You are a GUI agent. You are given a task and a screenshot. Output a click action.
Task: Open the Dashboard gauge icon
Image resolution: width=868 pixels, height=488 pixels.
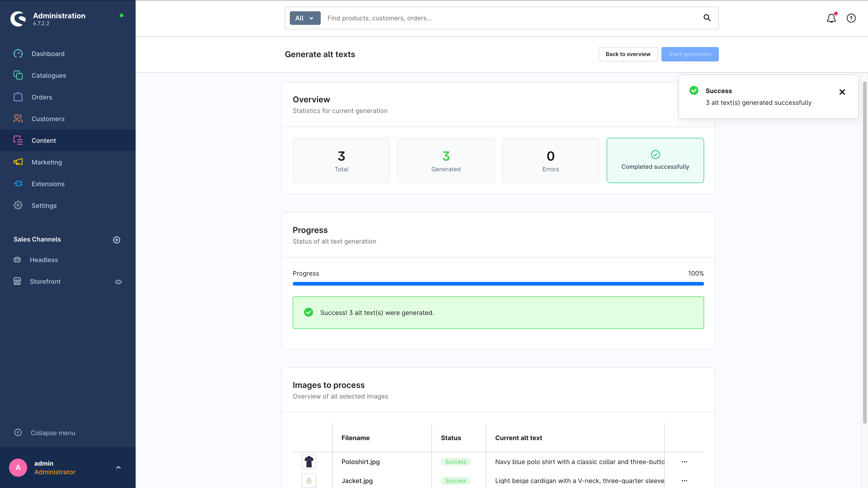(x=18, y=54)
